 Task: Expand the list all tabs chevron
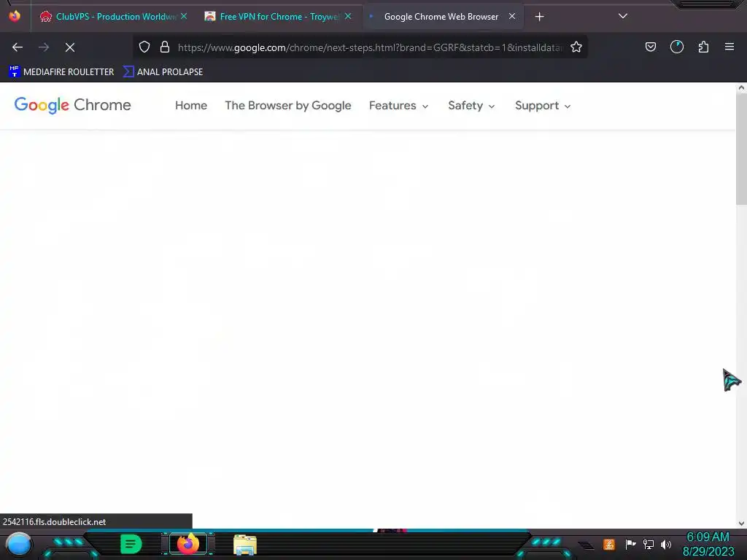623,17
